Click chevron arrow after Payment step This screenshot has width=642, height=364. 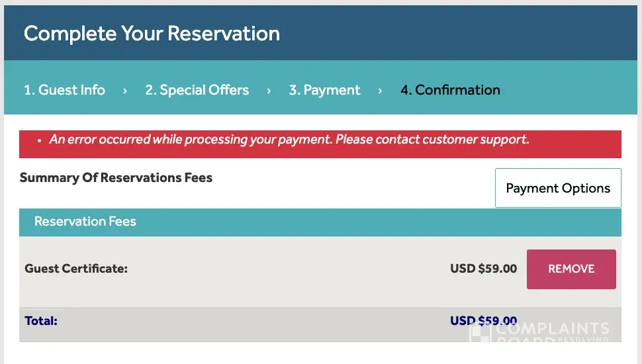[x=380, y=91]
